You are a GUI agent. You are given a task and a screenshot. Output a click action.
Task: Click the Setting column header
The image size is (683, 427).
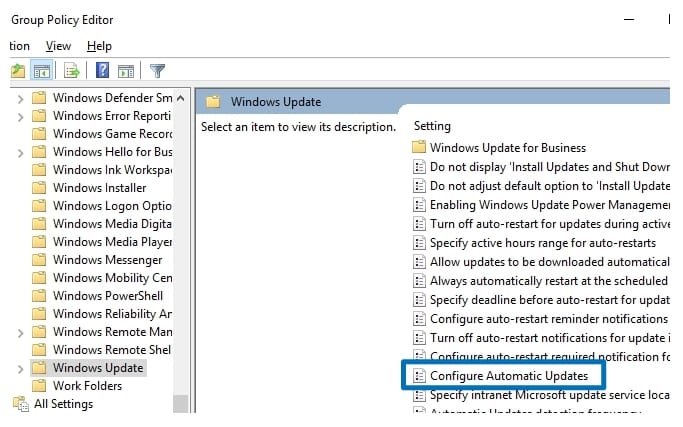[432, 126]
